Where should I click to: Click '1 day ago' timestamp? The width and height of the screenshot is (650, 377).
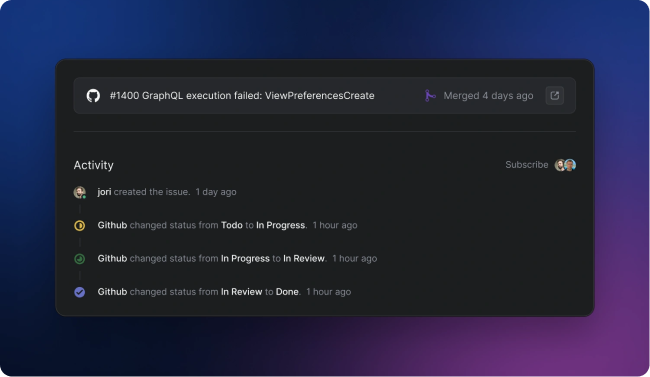216,192
